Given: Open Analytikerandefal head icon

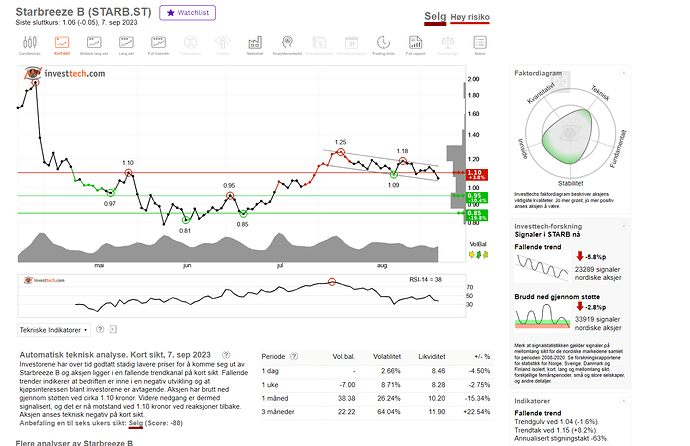Looking at the screenshot, I should point(287,45).
